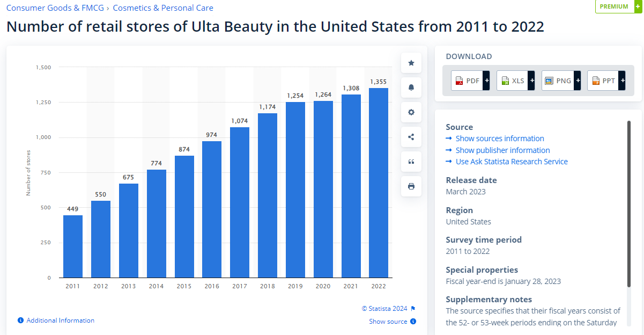Click the plus next to XLS
The image size is (644, 335).
pos(532,81)
